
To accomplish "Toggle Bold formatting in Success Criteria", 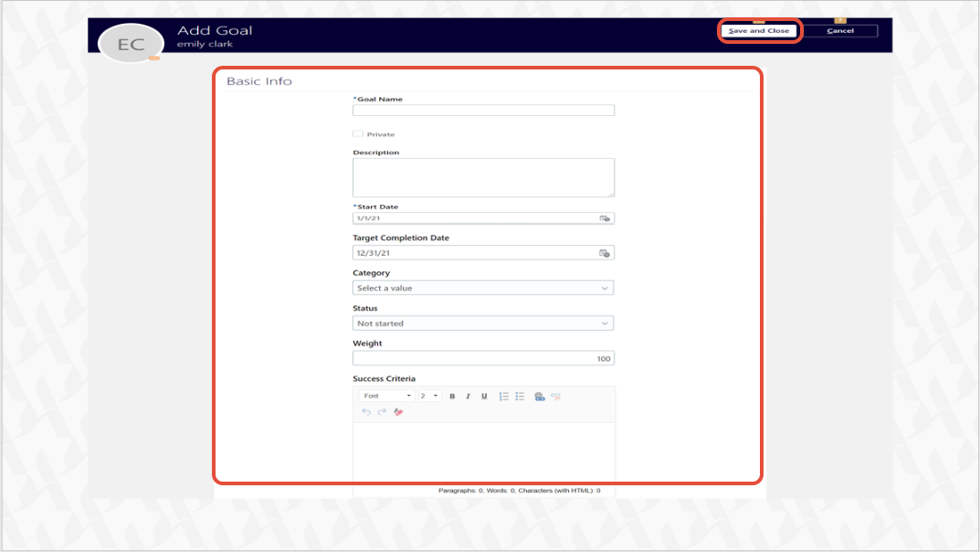I will pyautogui.click(x=452, y=397).
